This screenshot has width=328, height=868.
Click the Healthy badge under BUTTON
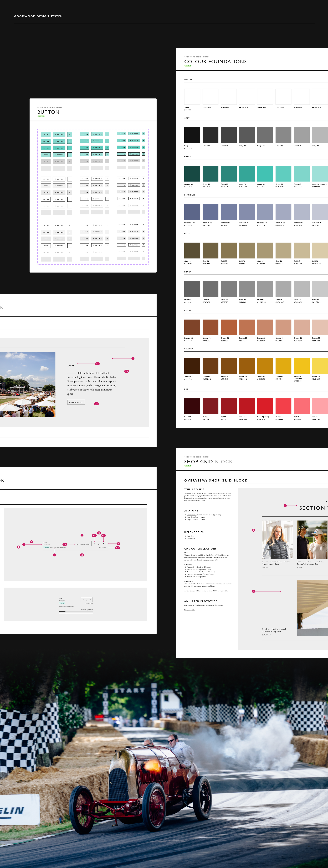[x=41, y=116]
